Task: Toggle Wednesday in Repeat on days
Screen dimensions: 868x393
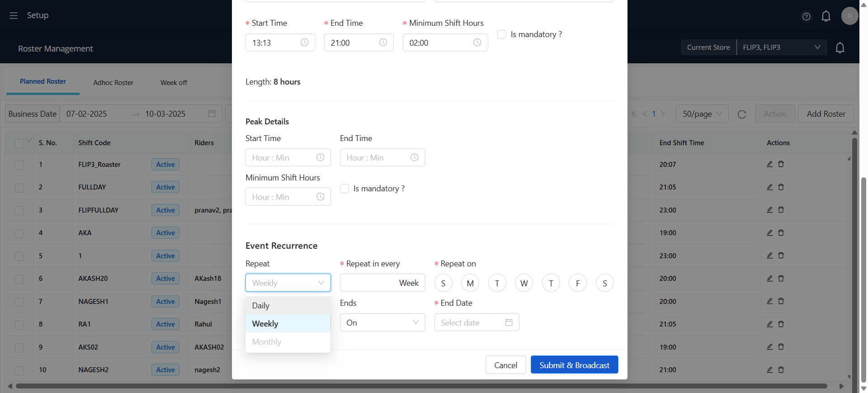Action: 524,283
